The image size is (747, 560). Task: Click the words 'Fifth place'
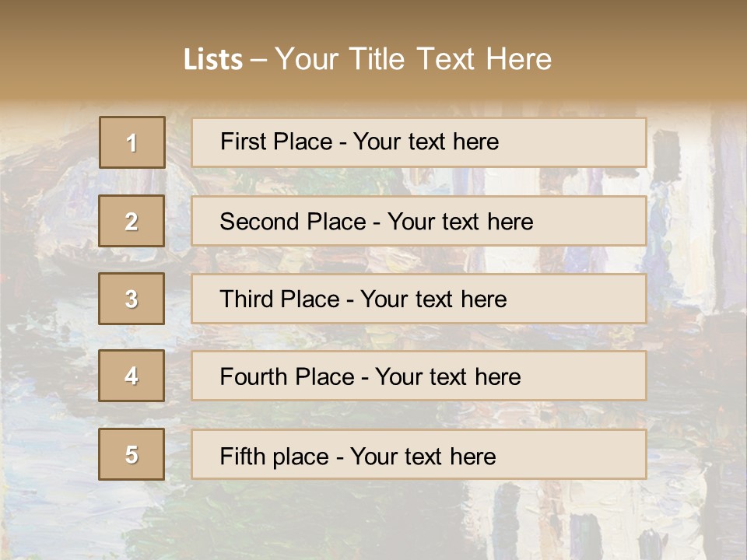pyautogui.click(x=272, y=456)
